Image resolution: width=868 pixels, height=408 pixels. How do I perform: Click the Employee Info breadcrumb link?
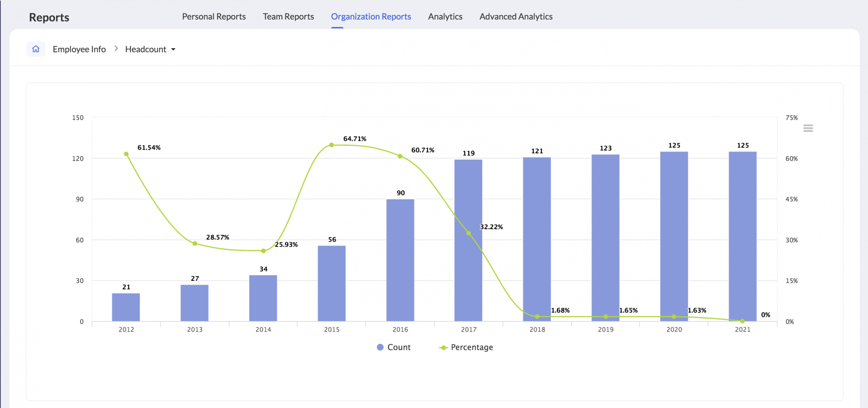click(79, 49)
